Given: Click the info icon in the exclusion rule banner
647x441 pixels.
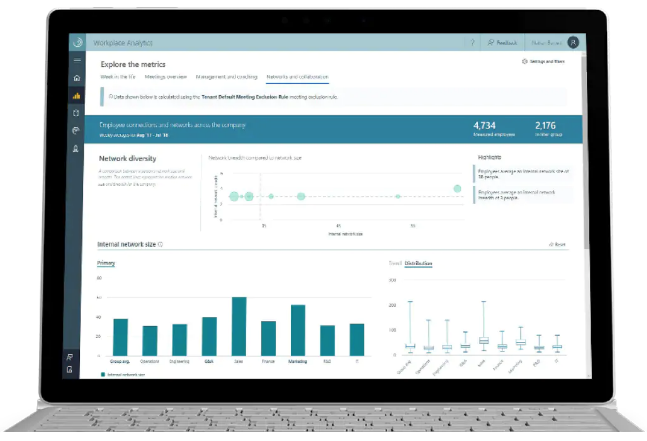Looking at the screenshot, I should (x=111, y=97).
